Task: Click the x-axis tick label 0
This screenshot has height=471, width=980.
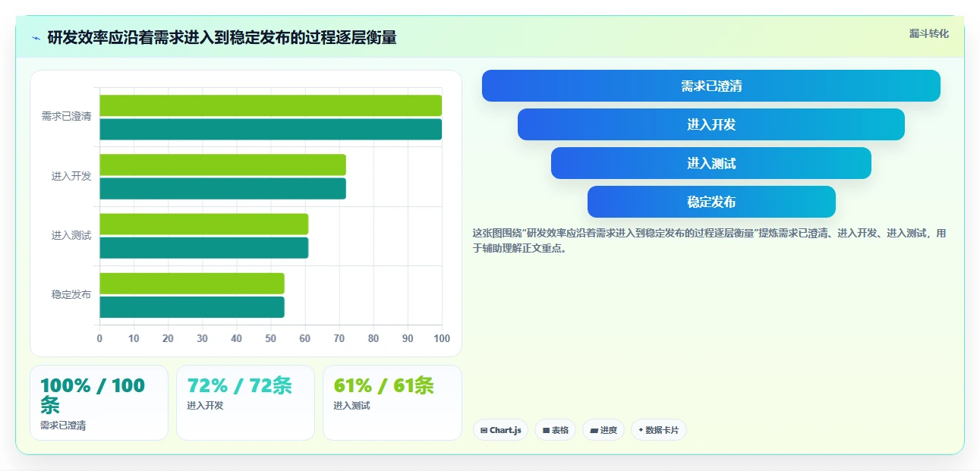Action: 99,338
